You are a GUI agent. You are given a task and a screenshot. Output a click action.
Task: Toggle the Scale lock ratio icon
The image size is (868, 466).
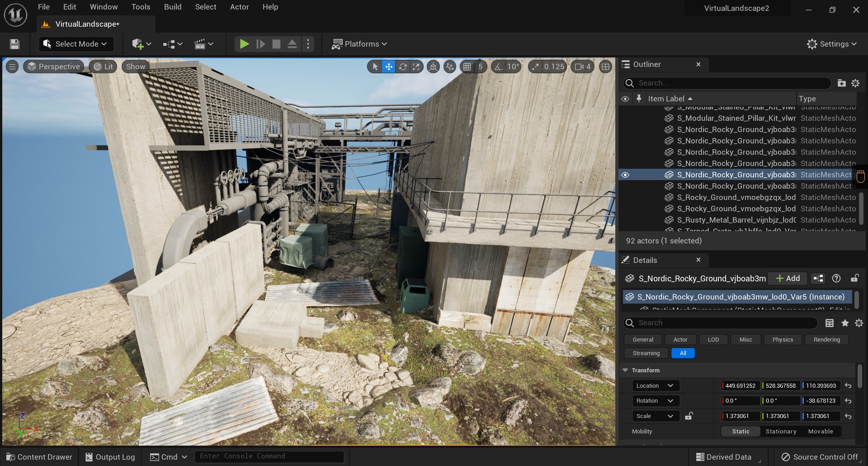click(689, 416)
